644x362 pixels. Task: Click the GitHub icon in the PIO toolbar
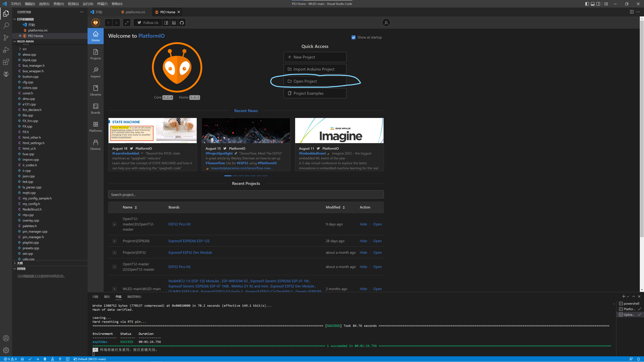[182, 23]
